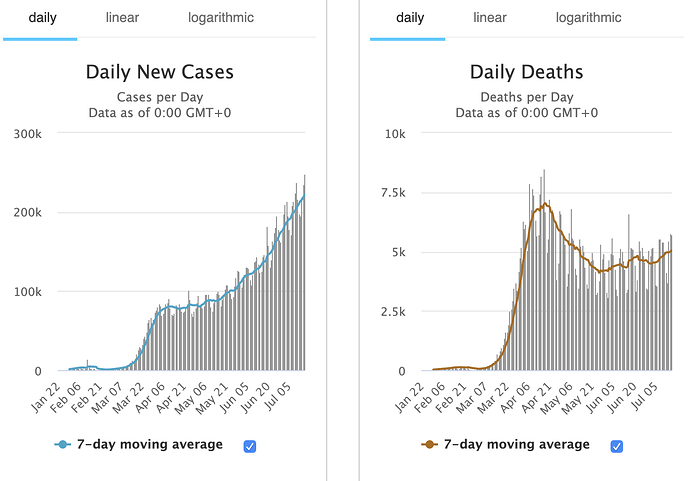
Task: Click the brown legend marker under deaths chart
Action: 432,445
